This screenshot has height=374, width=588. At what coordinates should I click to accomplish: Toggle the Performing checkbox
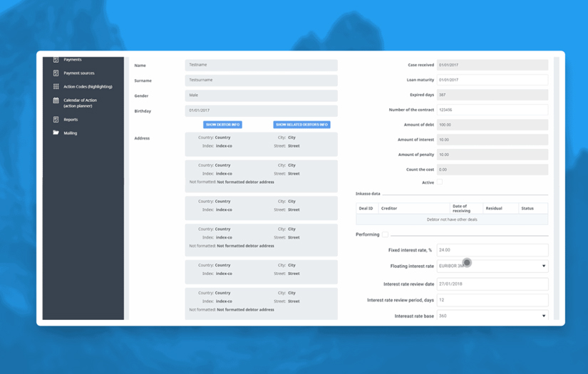[x=385, y=234]
